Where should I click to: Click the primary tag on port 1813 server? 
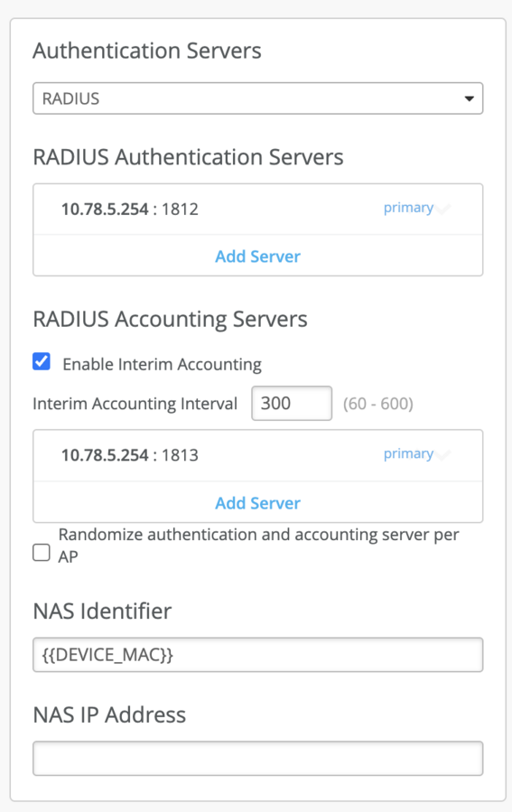coord(408,453)
